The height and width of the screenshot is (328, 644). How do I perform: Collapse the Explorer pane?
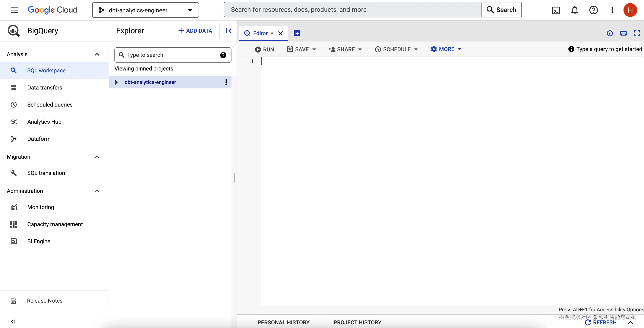pos(229,31)
